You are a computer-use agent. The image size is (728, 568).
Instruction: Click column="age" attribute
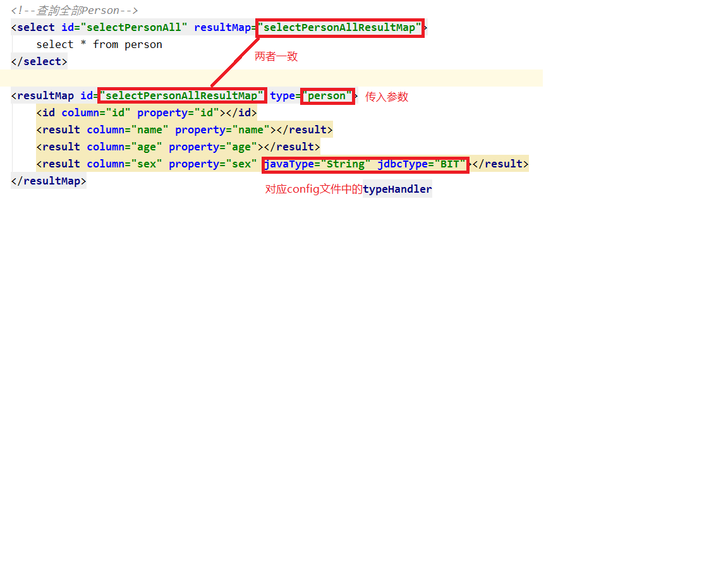(124, 147)
